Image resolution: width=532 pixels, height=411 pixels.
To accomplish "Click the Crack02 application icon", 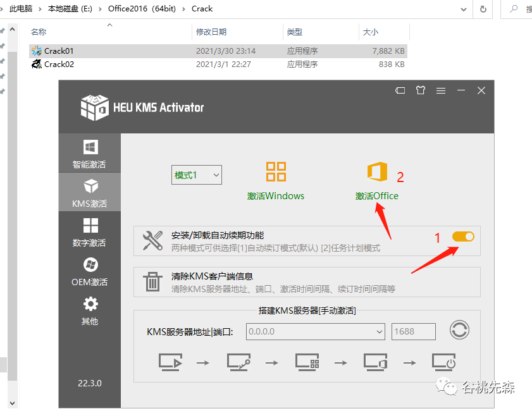I will 37,64.
